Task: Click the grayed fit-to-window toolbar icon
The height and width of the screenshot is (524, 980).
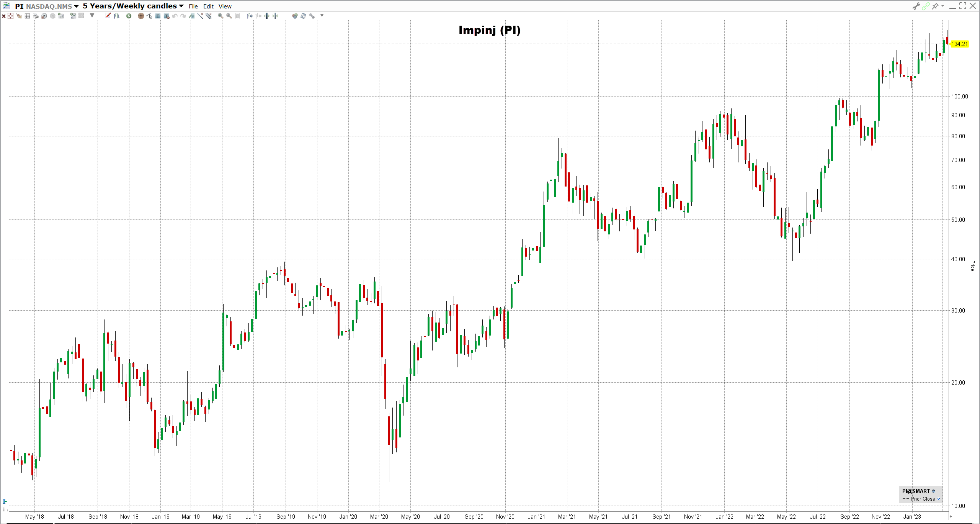Action: tap(237, 16)
